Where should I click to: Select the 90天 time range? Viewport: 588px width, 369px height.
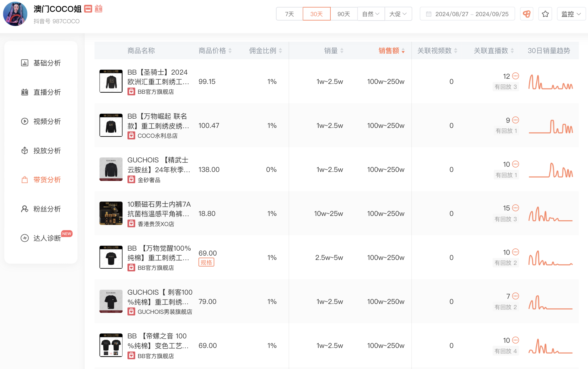[344, 14]
